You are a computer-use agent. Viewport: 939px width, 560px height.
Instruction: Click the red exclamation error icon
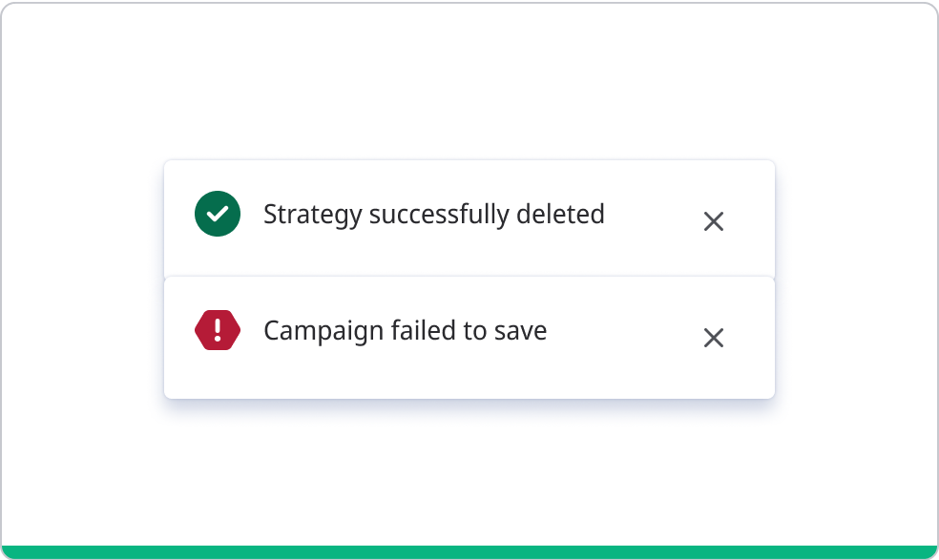coord(218,330)
